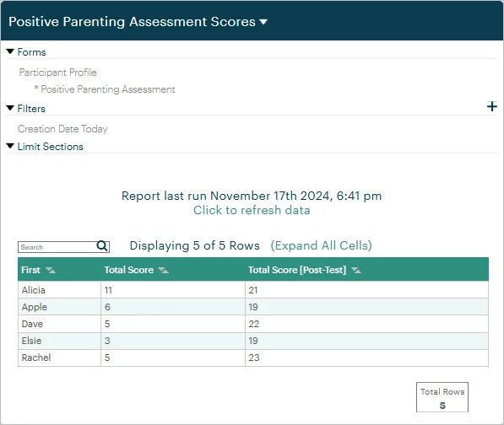Click Dave's Total Score cell 5
This screenshot has width=504, height=425.
coord(173,324)
